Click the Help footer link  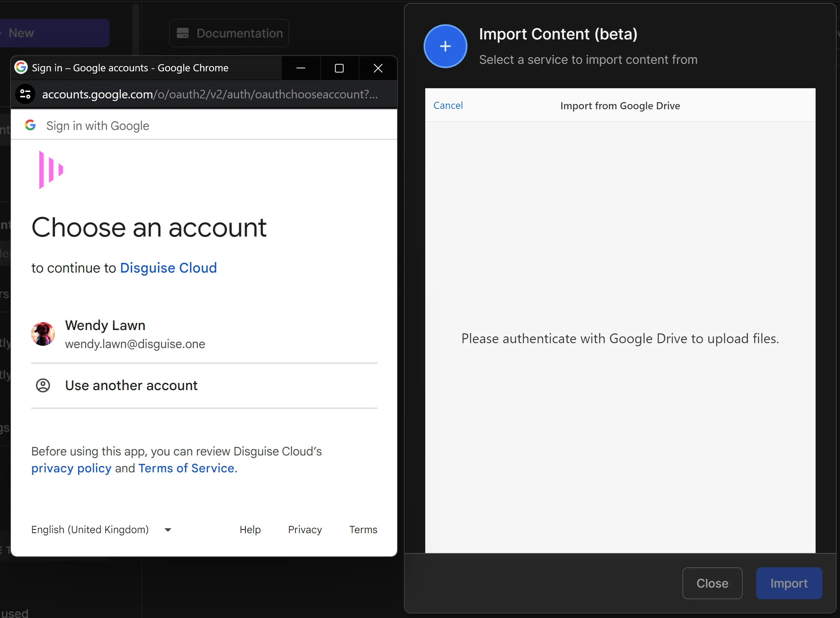(250, 529)
